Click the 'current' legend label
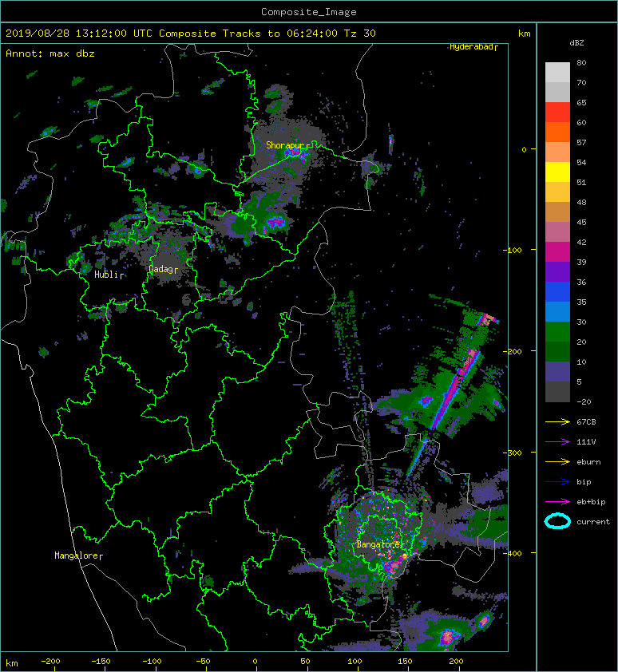This screenshot has width=618, height=672. pos(593,522)
